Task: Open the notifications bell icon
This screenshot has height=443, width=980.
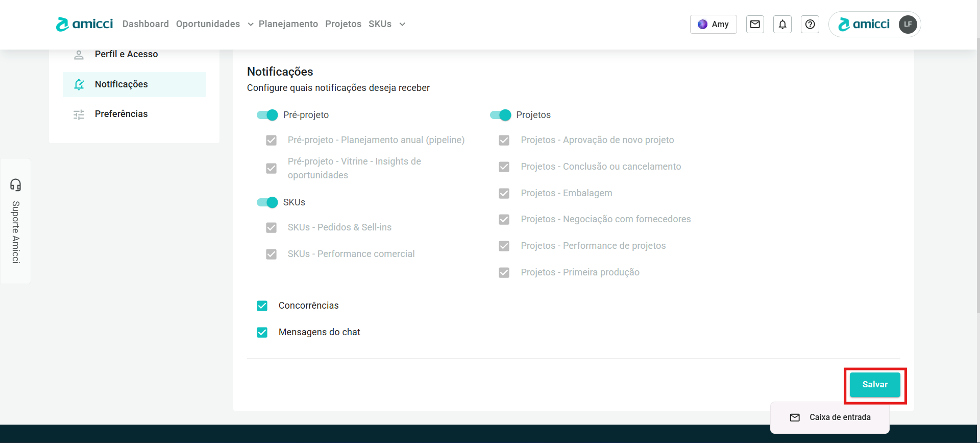Action: [x=782, y=24]
